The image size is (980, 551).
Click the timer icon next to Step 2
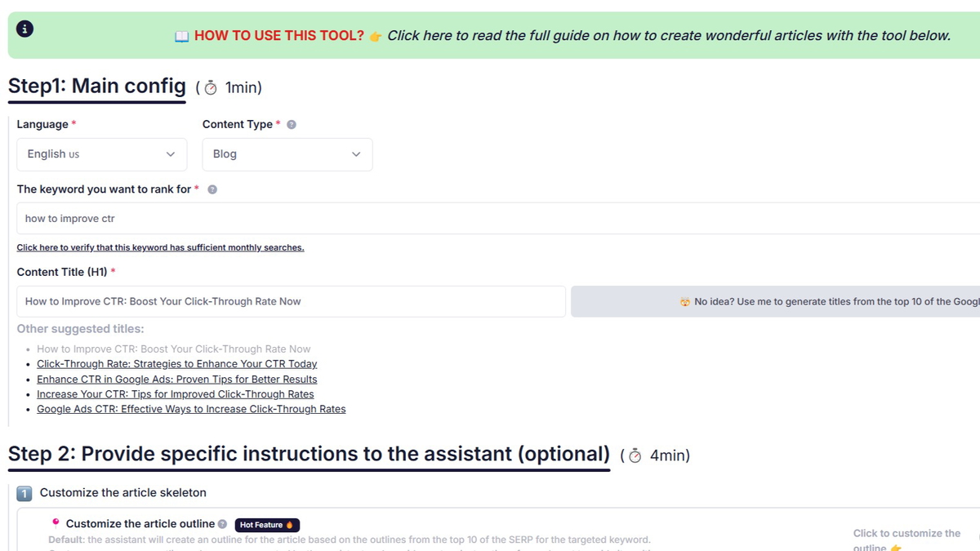(x=635, y=456)
